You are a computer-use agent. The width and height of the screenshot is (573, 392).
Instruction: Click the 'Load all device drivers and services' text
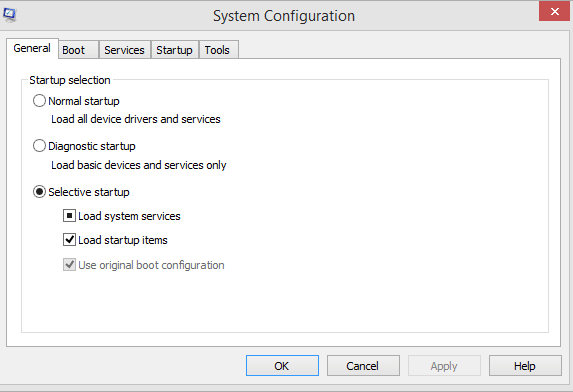[x=136, y=119]
